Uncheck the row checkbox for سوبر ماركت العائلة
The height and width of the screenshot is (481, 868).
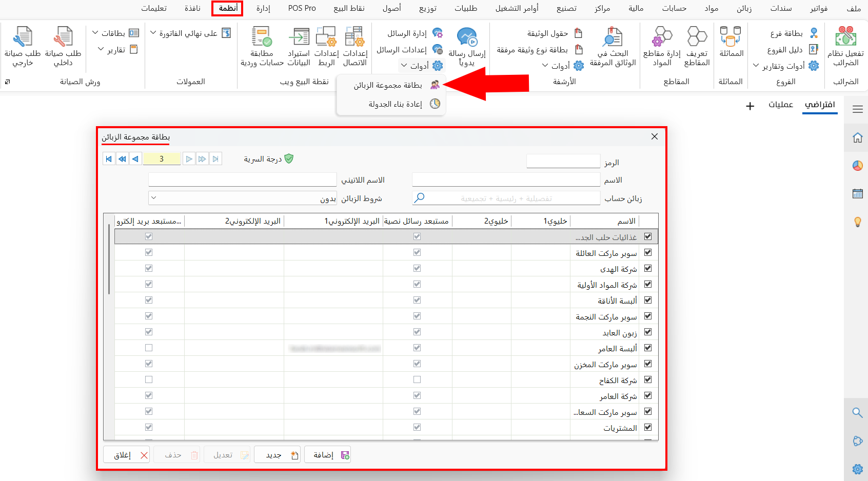tap(648, 252)
